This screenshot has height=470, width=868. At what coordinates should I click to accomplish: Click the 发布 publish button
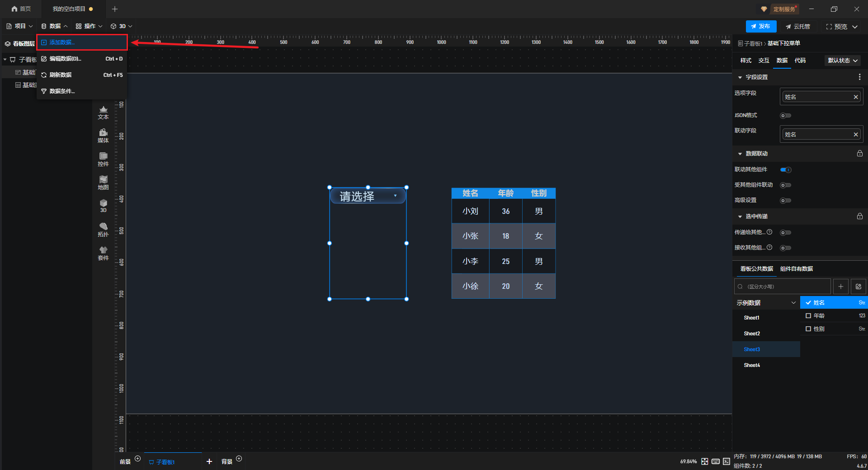point(760,27)
